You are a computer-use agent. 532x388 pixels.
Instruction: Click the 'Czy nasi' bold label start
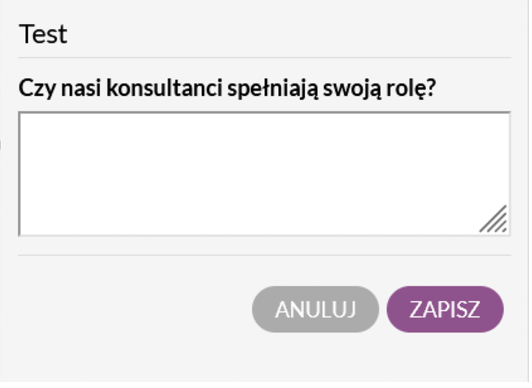tap(60, 88)
